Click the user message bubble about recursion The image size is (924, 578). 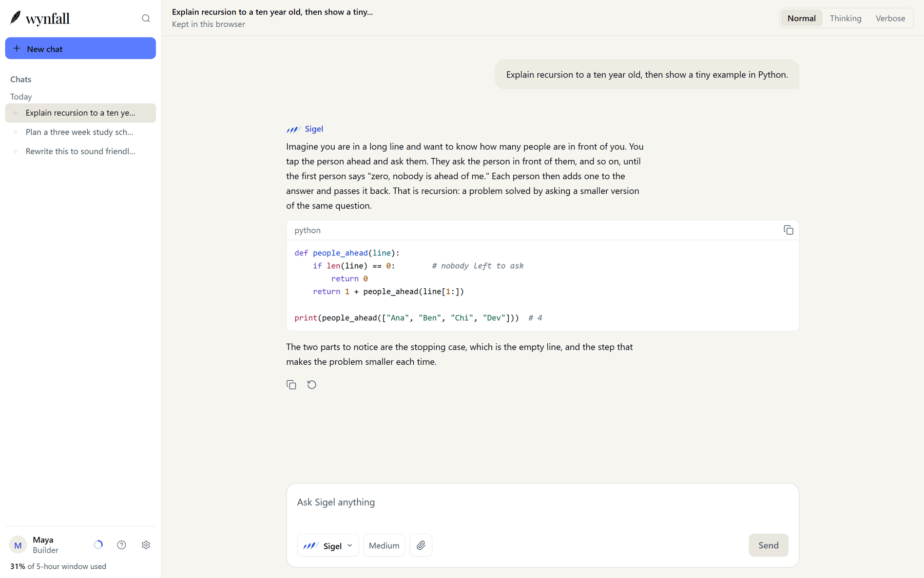coord(647,74)
